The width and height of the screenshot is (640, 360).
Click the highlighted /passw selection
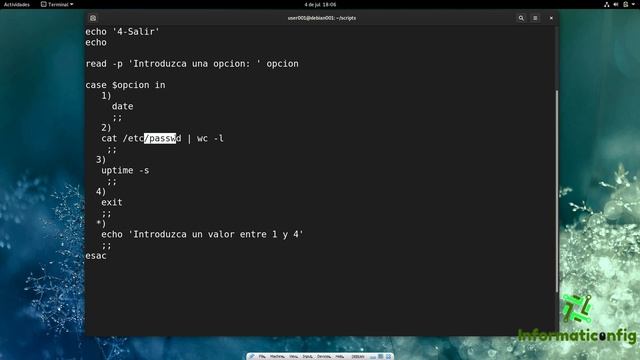(x=160, y=138)
